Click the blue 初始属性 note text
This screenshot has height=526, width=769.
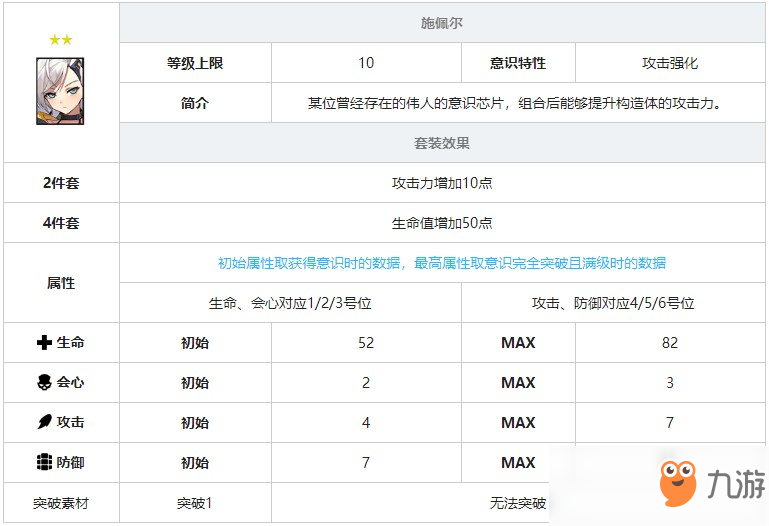click(442, 263)
